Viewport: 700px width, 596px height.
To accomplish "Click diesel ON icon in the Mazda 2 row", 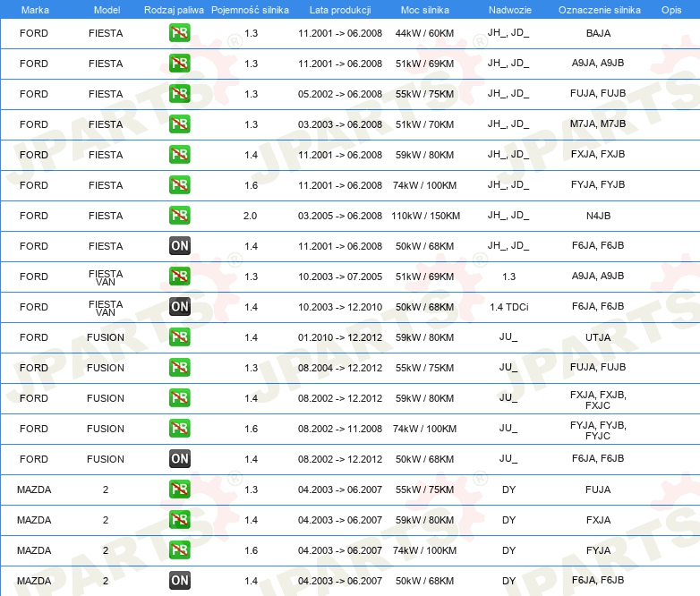I will tap(179, 581).
